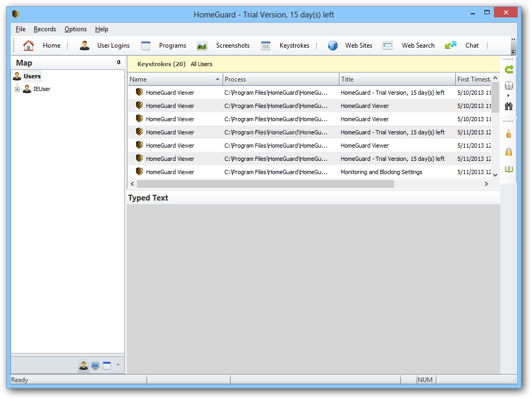Click 'All Users' filter label
Screen dimensions: 532x399
tap(201, 64)
